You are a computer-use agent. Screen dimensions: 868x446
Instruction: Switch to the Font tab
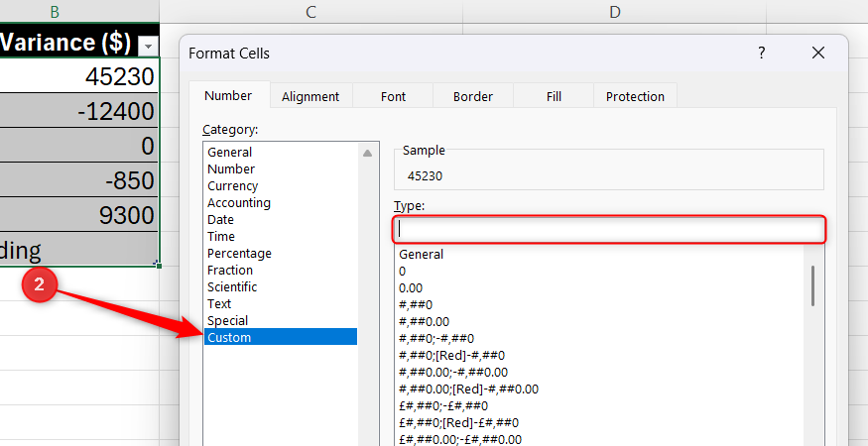click(x=393, y=97)
